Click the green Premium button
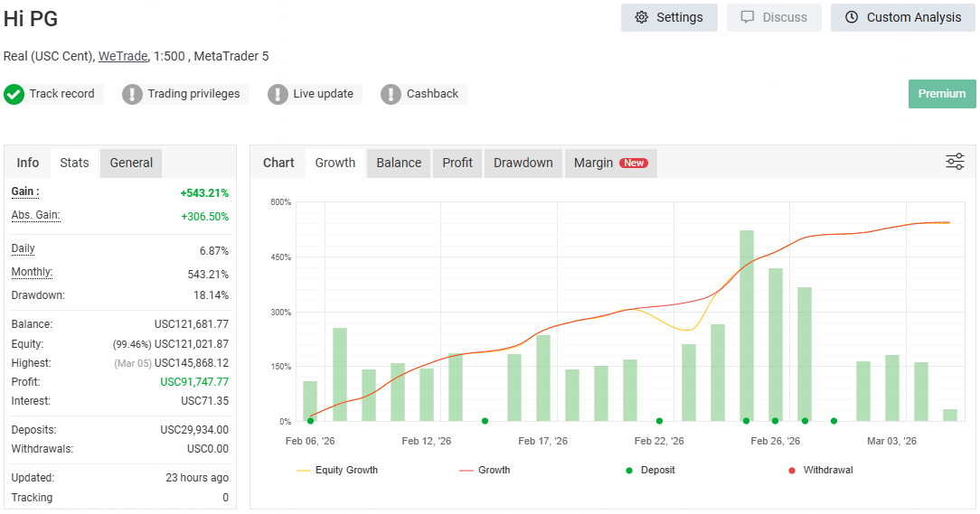Viewport: 980px width, 514px height. (942, 94)
